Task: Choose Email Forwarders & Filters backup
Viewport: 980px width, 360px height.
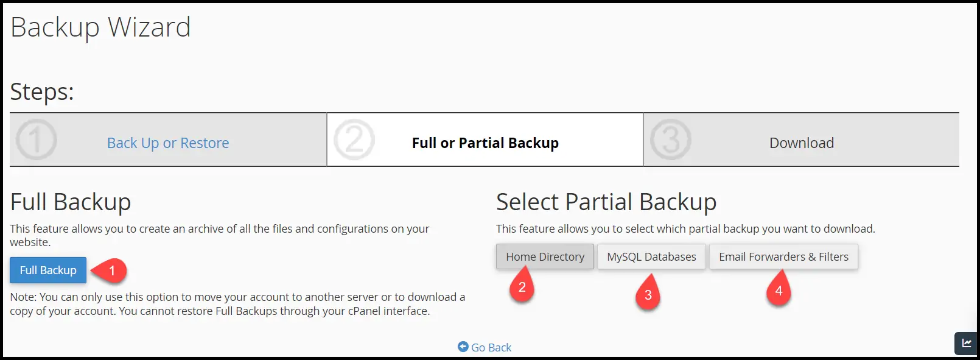Action: pyautogui.click(x=783, y=257)
